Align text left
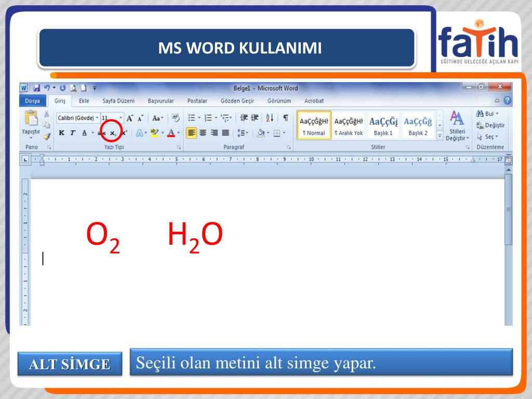Screen dimensions: 532x399 click(191, 132)
